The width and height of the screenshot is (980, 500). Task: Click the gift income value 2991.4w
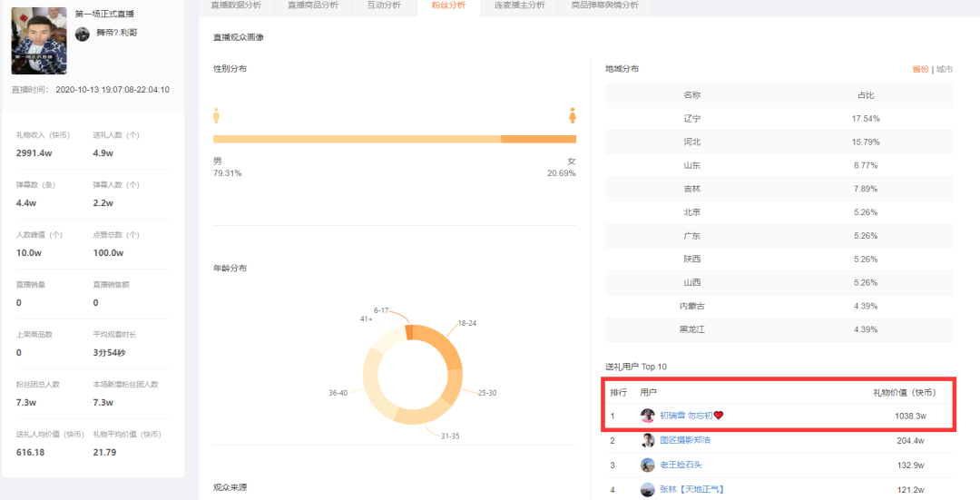tap(34, 153)
